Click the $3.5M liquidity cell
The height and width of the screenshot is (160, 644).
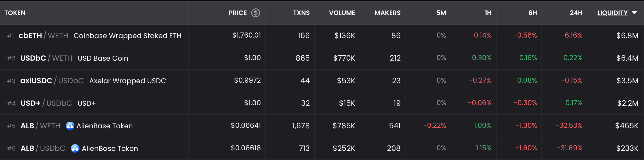pyautogui.click(x=627, y=81)
